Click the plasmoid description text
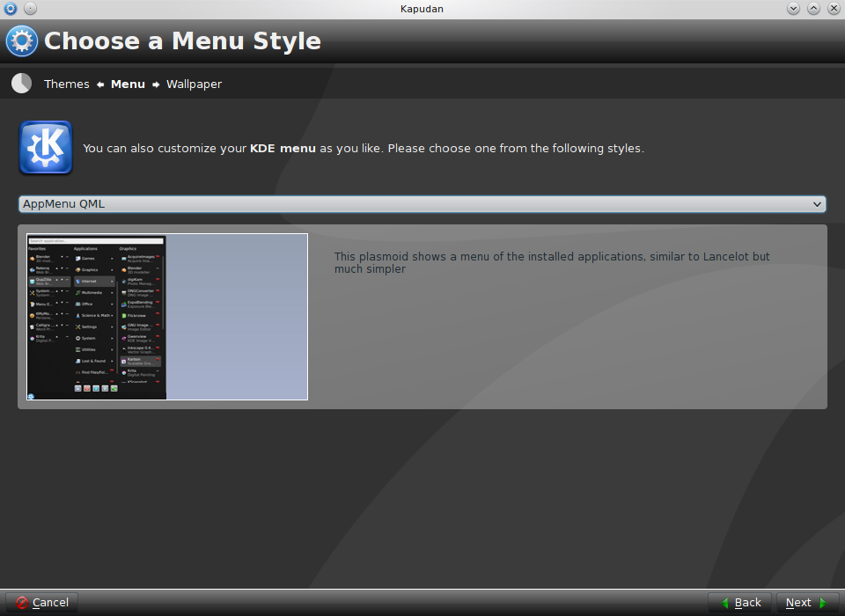Viewport: 845px width, 616px height. point(552,262)
